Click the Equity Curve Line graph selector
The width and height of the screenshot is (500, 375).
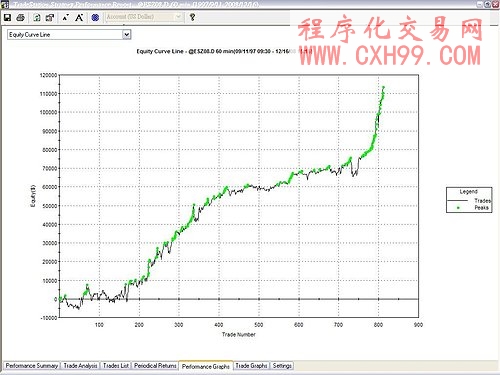[69, 35]
